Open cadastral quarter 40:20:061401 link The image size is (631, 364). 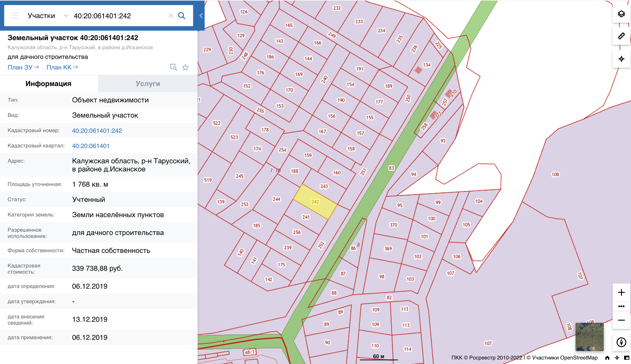[x=91, y=146]
